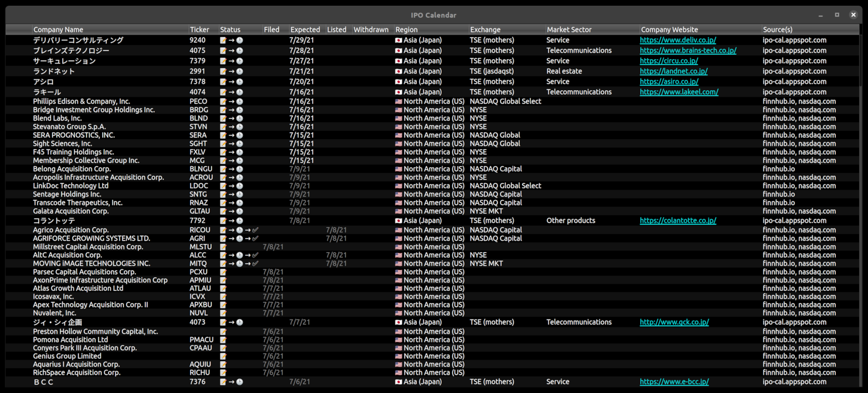Select Apex Technology Acquisition Corp. II row
The image size is (868, 393).
pyautogui.click(x=432, y=305)
